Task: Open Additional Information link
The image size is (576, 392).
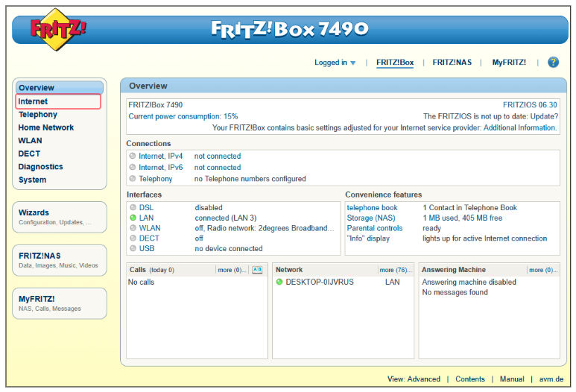Action: (x=520, y=128)
